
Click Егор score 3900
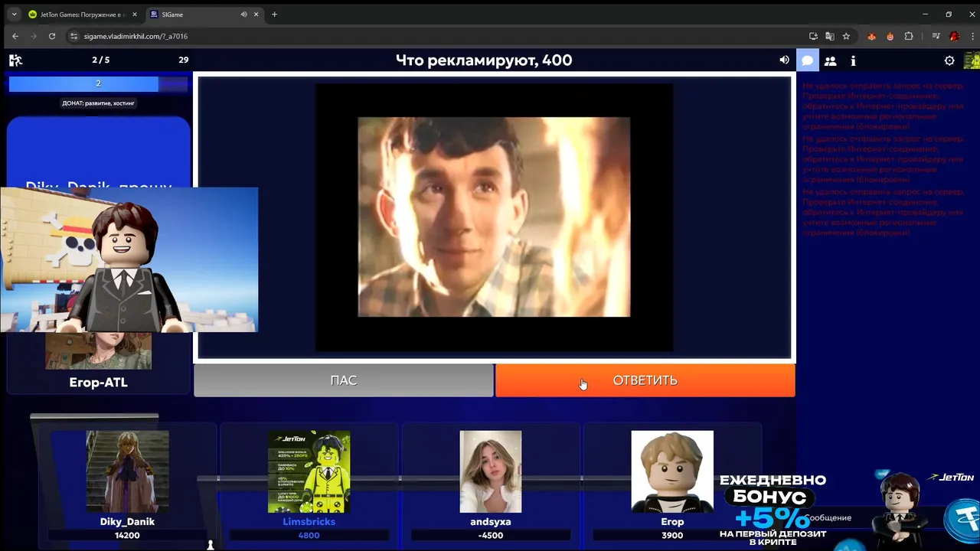[672, 535]
